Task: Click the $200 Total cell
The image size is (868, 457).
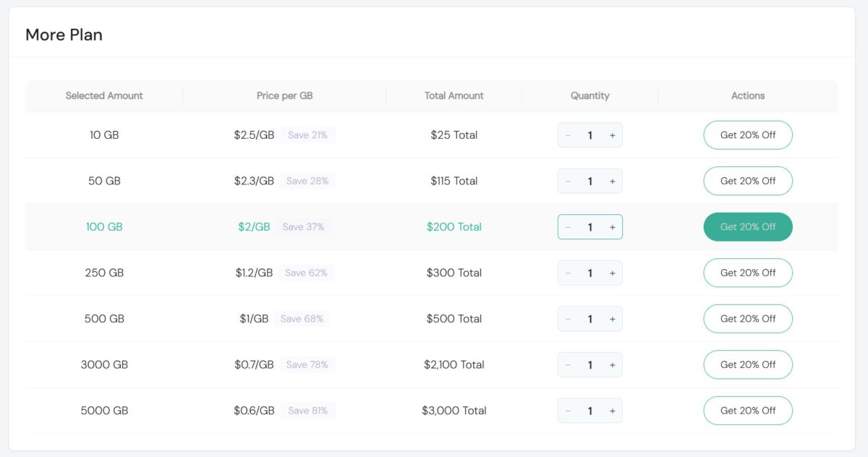Action: [x=454, y=227]
